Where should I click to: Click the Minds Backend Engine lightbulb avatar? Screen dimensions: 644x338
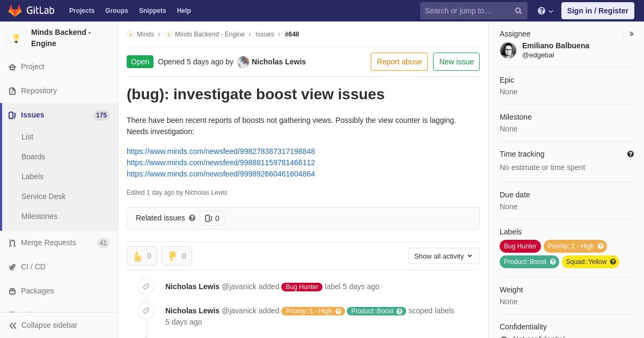click(16, 38)
